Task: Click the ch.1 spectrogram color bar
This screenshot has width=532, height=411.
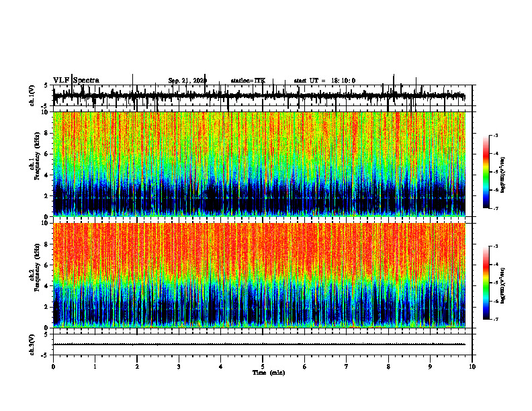Action: (486, 172)
